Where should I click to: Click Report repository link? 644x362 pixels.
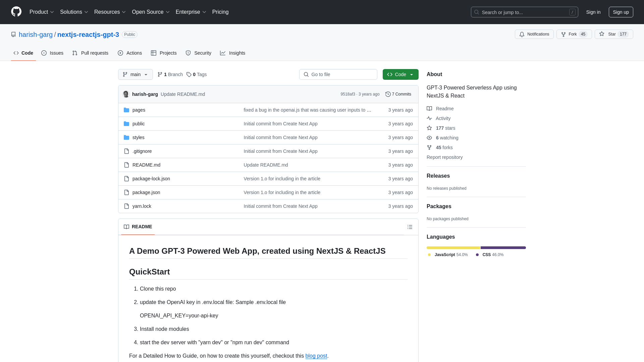coord(444,157)
